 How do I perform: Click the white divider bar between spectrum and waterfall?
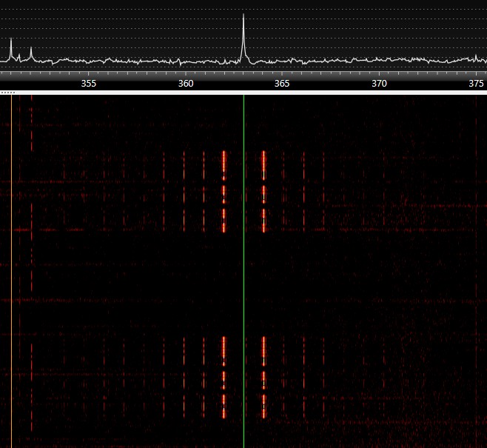pos(244,93)
